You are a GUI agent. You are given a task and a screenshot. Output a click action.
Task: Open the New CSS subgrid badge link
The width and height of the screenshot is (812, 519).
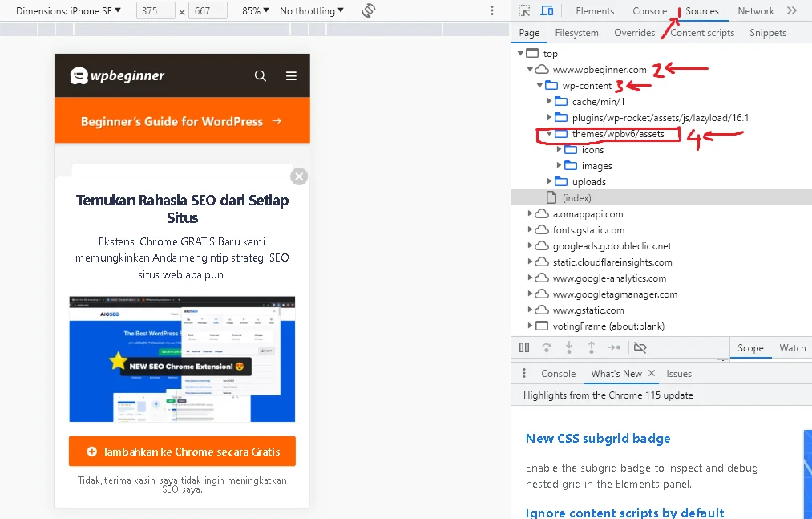[x=598, y=439]
